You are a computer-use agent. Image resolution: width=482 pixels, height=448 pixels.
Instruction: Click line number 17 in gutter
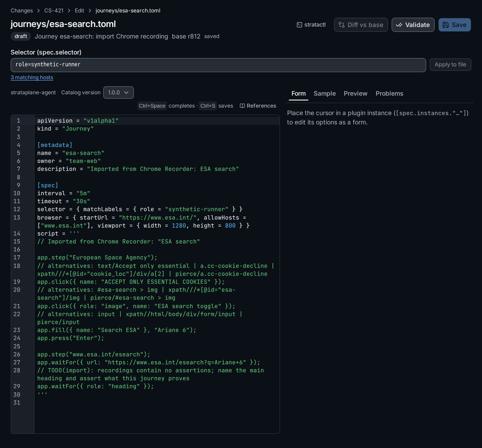coord(17,257)
